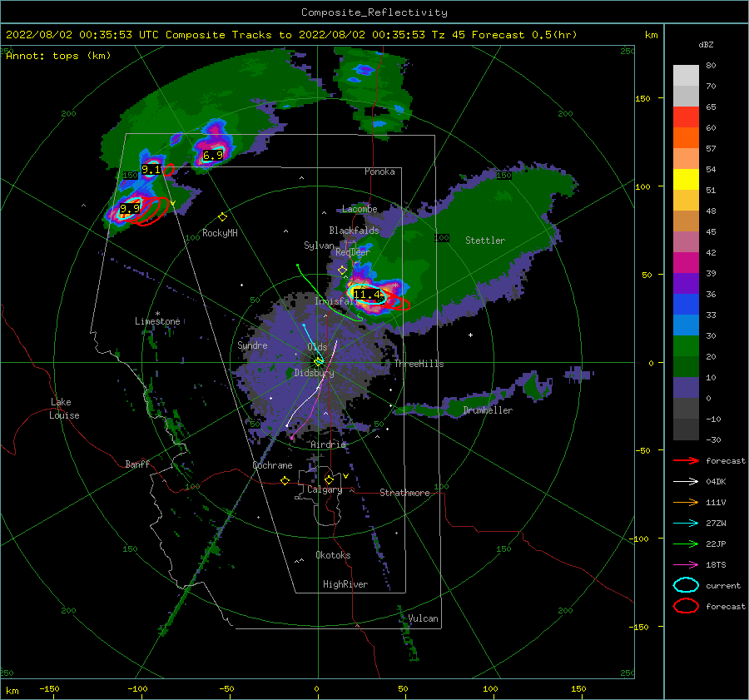Select storm cell labeled 9.1 tops
Image resolution: width=749 pixels, height=700 pixels.
(x=151, y=170)
